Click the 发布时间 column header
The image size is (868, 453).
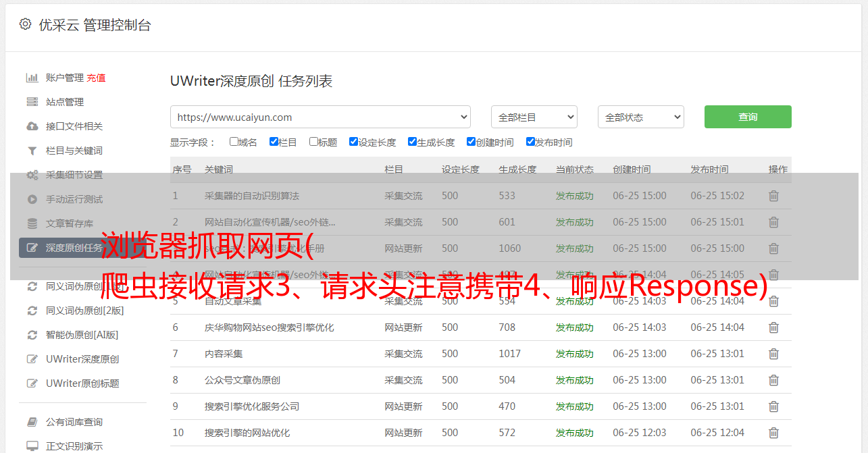point(709,169)
